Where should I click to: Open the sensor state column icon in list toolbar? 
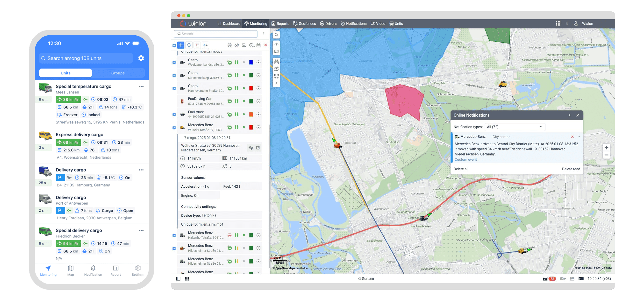point(251,45)
